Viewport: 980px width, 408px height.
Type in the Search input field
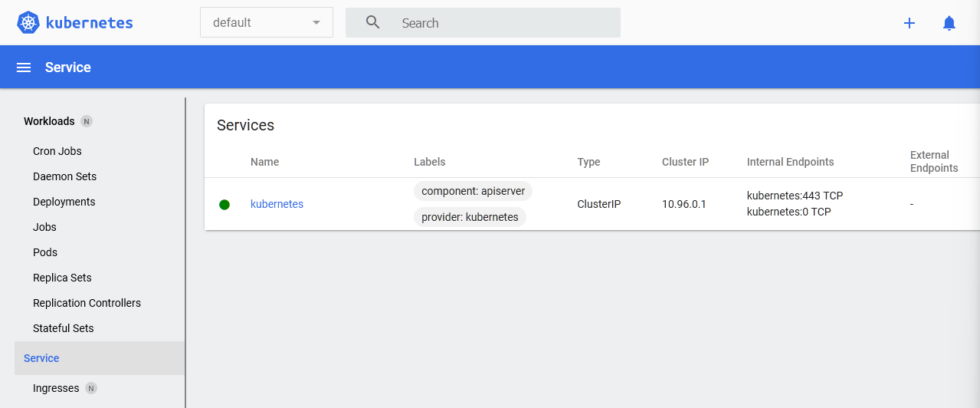[506, 23]
